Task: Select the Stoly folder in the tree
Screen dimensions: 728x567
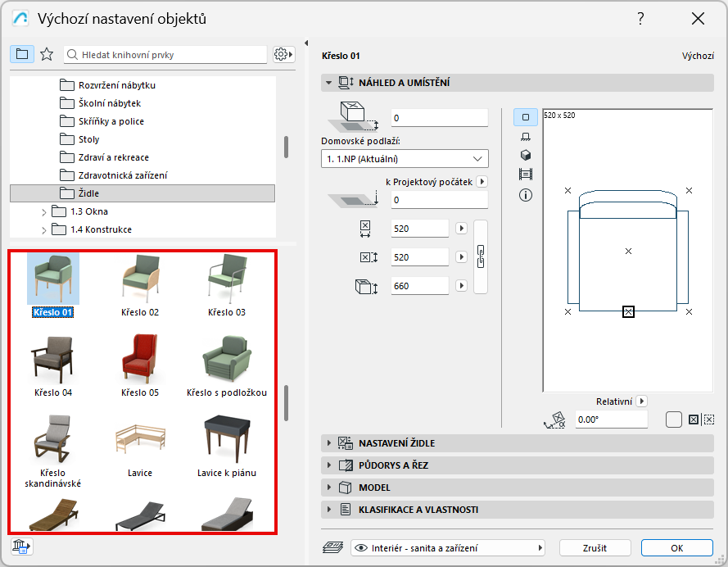Action: tap(89, 139)
